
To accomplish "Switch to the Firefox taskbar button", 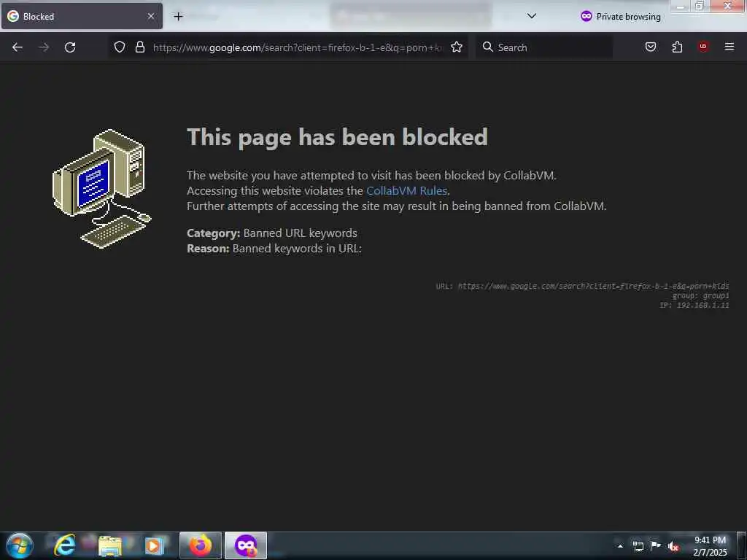I will click(x=201, y=545).
